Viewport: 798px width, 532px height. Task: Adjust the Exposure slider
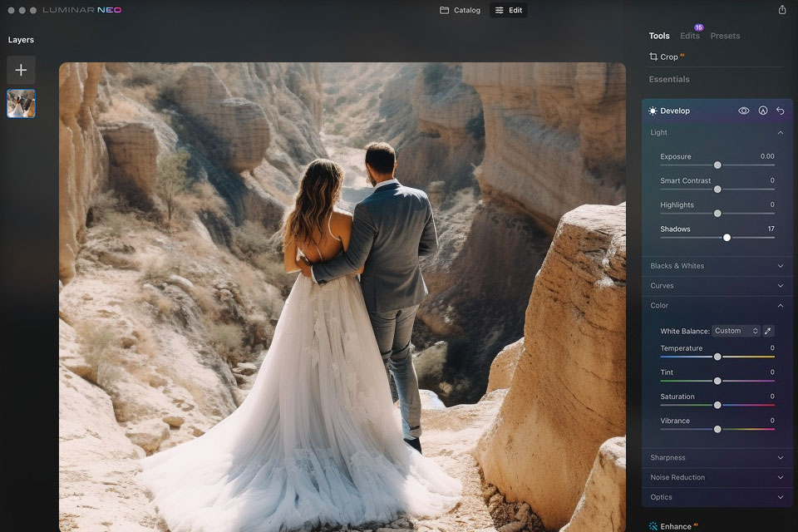[x=717, y=165]
